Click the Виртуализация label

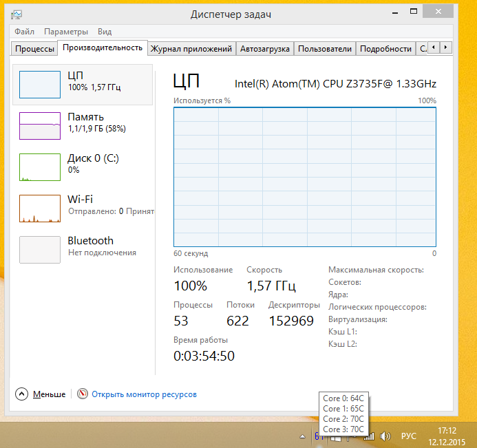coord(358,319)
